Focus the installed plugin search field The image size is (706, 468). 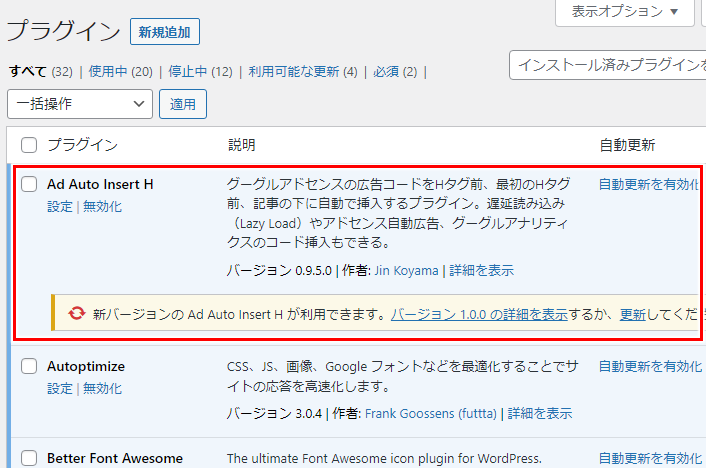[x=607, y=65]
